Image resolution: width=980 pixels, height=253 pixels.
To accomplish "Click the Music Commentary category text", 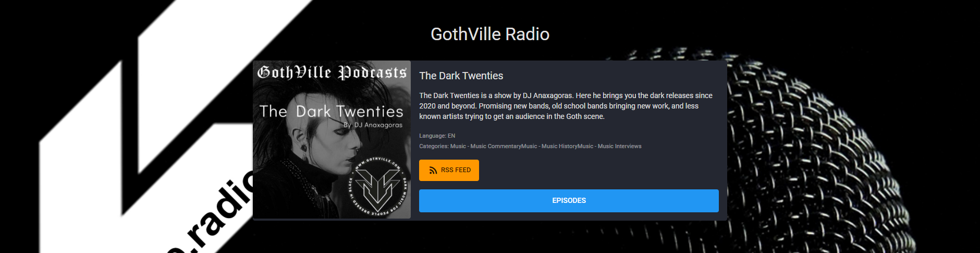I will pos(496,147).
